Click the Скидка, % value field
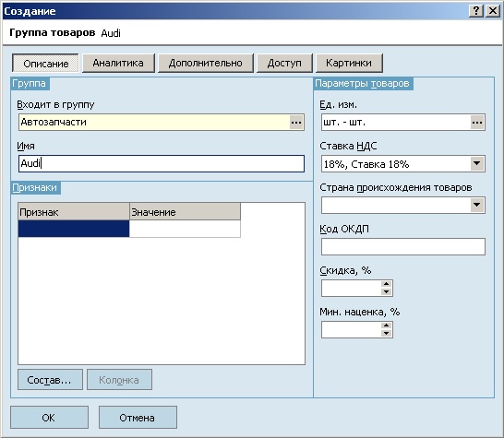504x438 pixels. (351, 288)
